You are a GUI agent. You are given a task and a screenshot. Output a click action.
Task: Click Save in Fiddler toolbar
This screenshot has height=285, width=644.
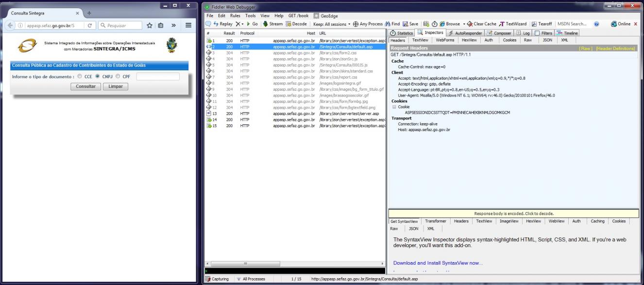tap(411, 23)
